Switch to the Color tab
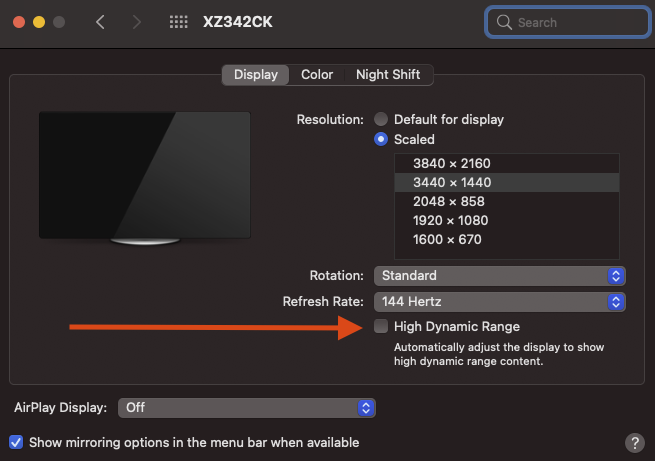655x461 pixels. tap(317, 75)
